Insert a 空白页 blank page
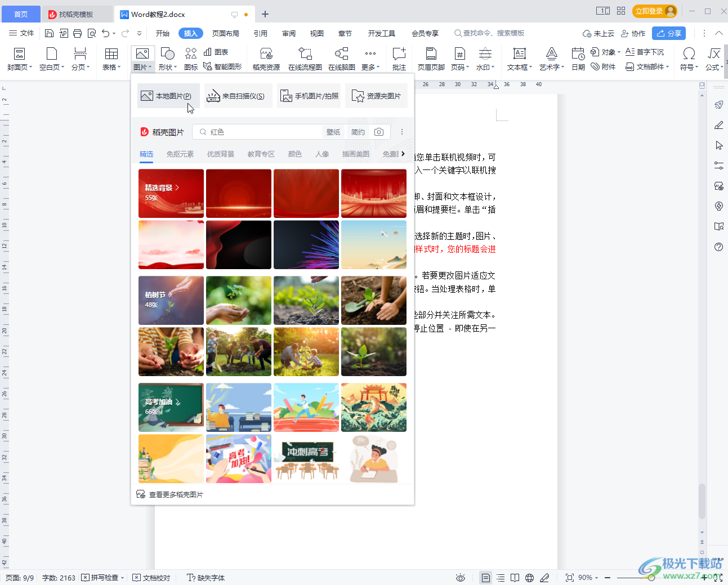 tap(52, 59)
